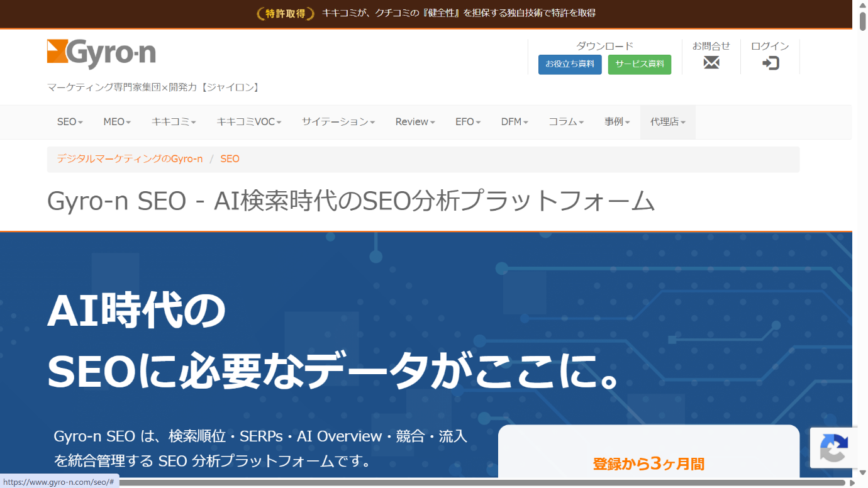Click the vertical scrollbar thumb
This screenshot has width=868, height=488.
[x=863, y=21]
